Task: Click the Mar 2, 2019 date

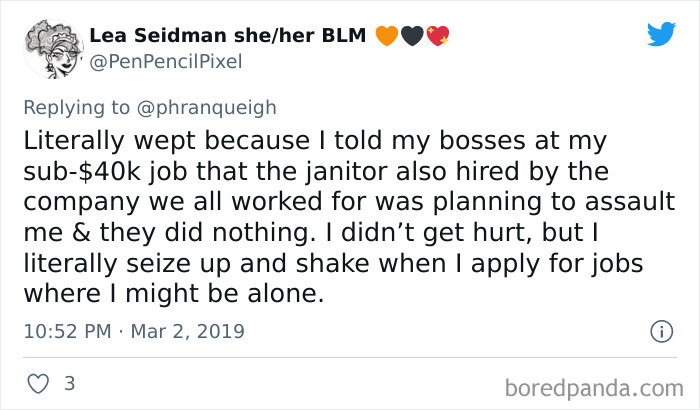Action: 188,331
